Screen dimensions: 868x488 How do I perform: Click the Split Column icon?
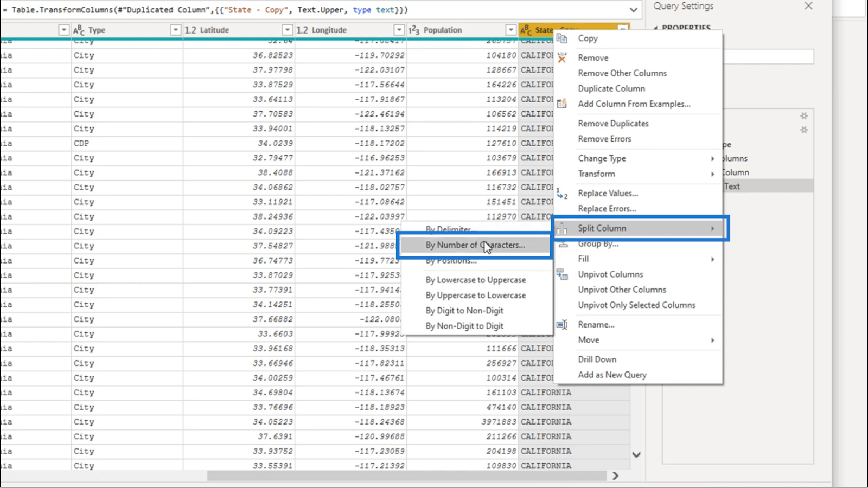(x=562, y=229)
